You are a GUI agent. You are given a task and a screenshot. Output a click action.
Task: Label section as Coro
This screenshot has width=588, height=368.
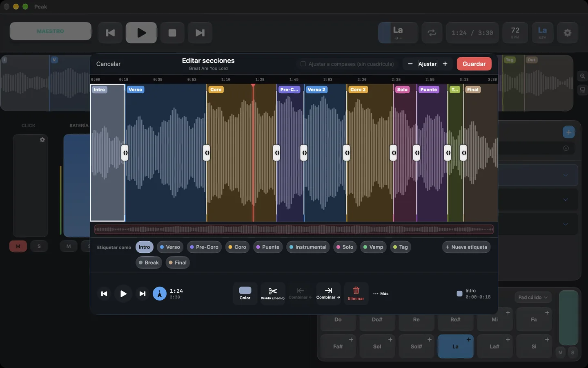tap(237, 247)
